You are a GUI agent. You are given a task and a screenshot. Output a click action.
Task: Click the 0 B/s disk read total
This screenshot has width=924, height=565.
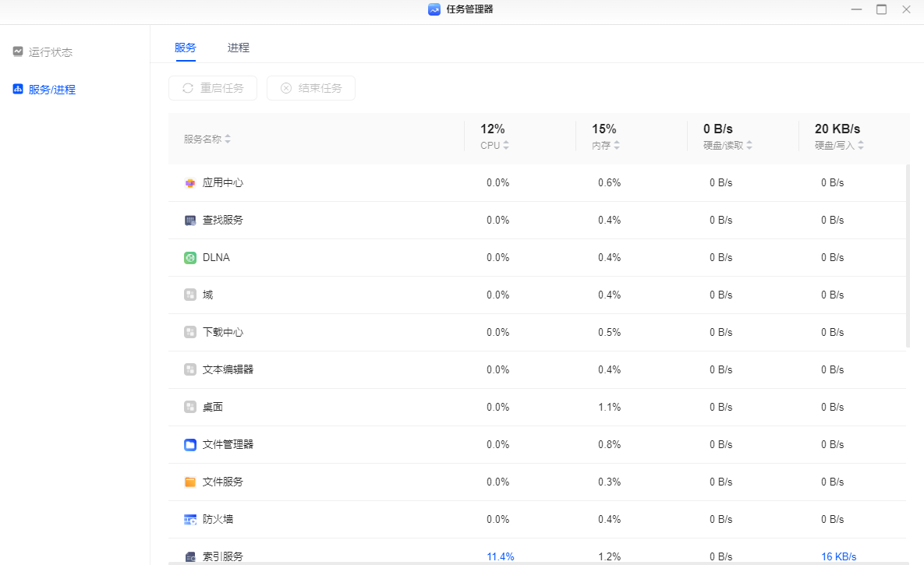pos(717,129)
